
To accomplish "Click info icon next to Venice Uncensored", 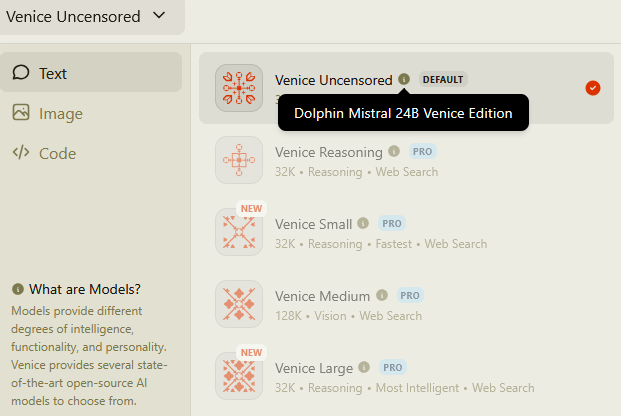I will 404,79.
